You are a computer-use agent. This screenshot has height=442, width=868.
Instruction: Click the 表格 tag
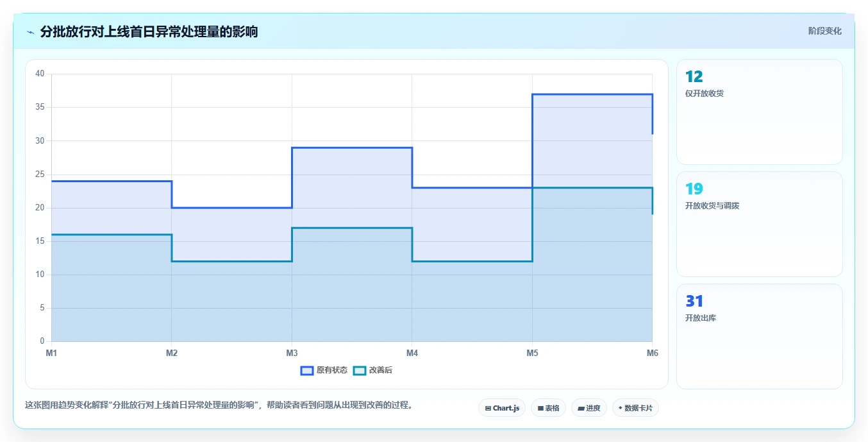tap(548, 408)
